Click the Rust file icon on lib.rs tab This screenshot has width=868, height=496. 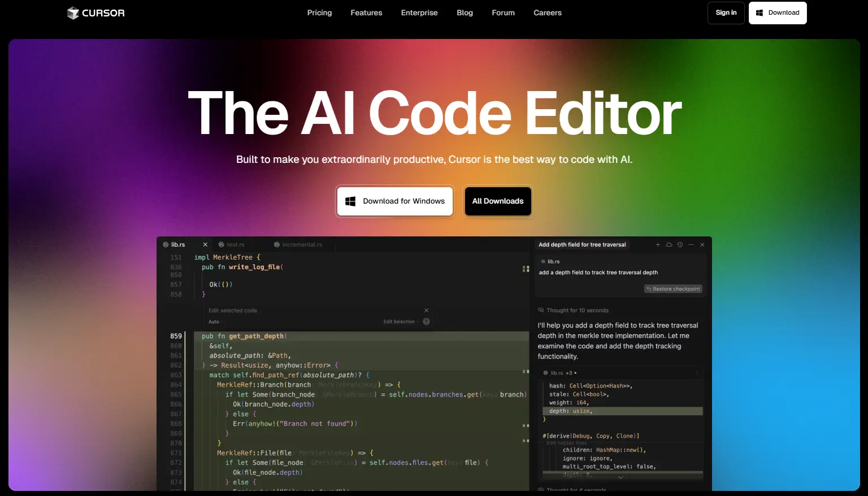[166, 244]
